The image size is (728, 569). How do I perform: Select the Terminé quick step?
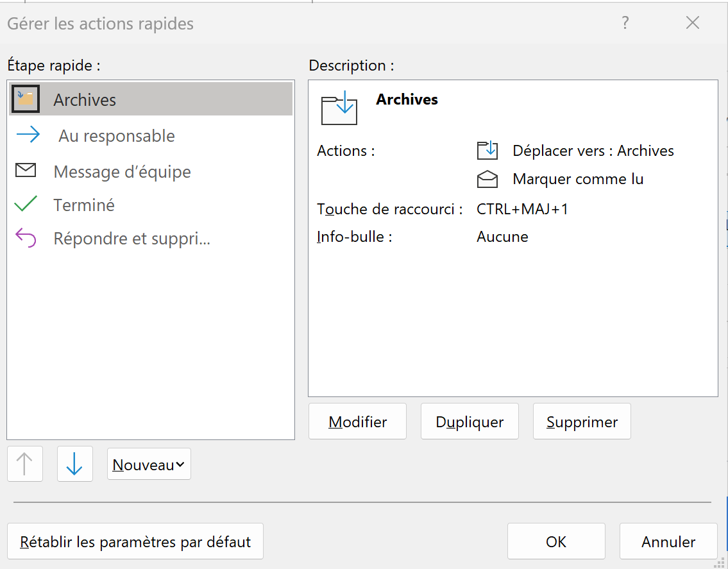pyautogui.click(x=151, y=205)
